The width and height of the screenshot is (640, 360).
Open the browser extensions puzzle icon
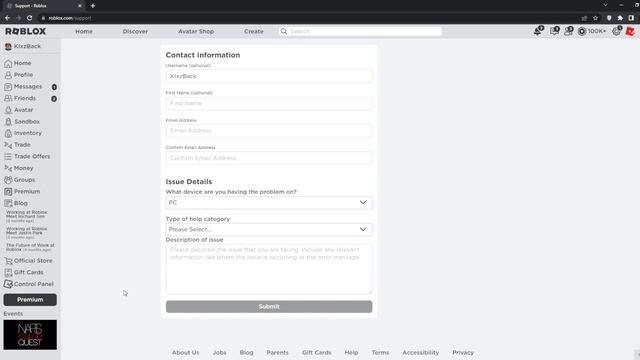[620, 18]
